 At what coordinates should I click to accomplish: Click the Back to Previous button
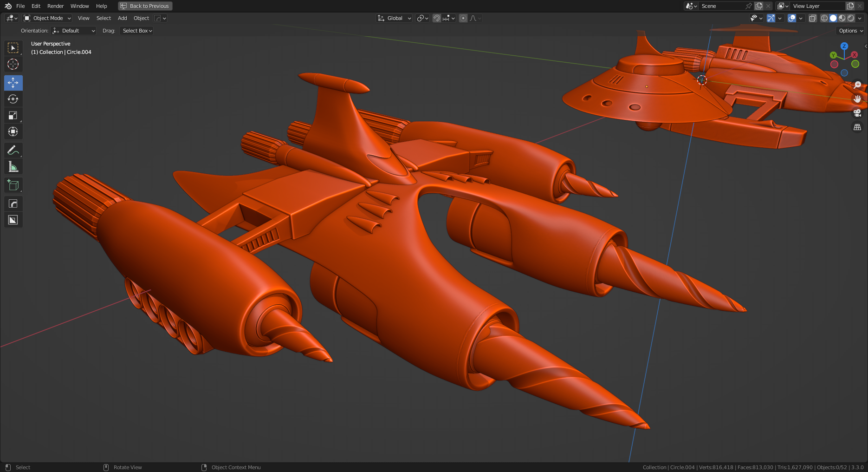[x=145, y=6]
